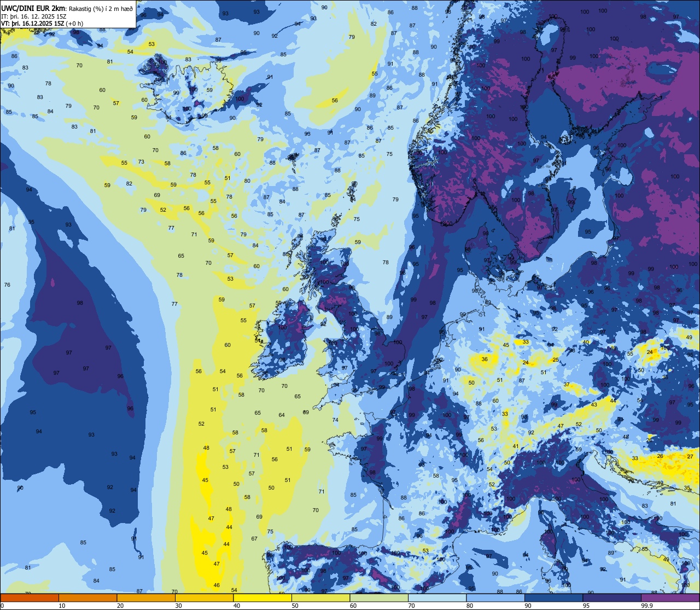Pick the pale blue 70–80 legend swatch

437,597
